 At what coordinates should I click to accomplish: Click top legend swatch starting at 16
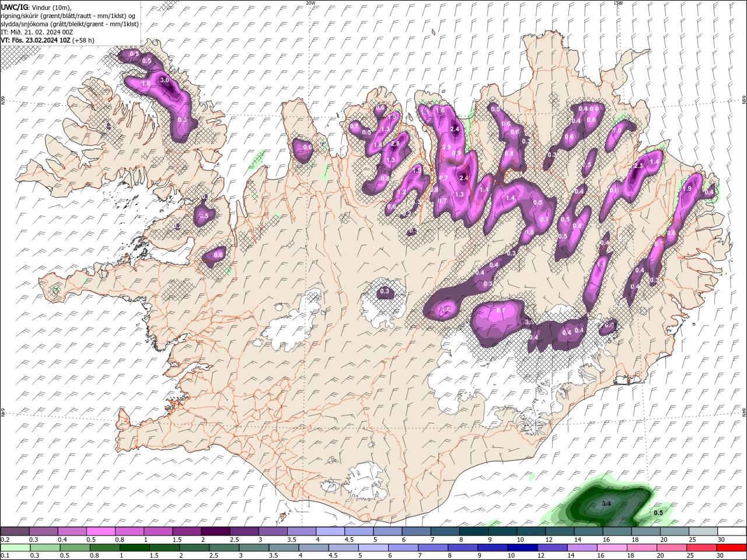(x=617, y=531)
